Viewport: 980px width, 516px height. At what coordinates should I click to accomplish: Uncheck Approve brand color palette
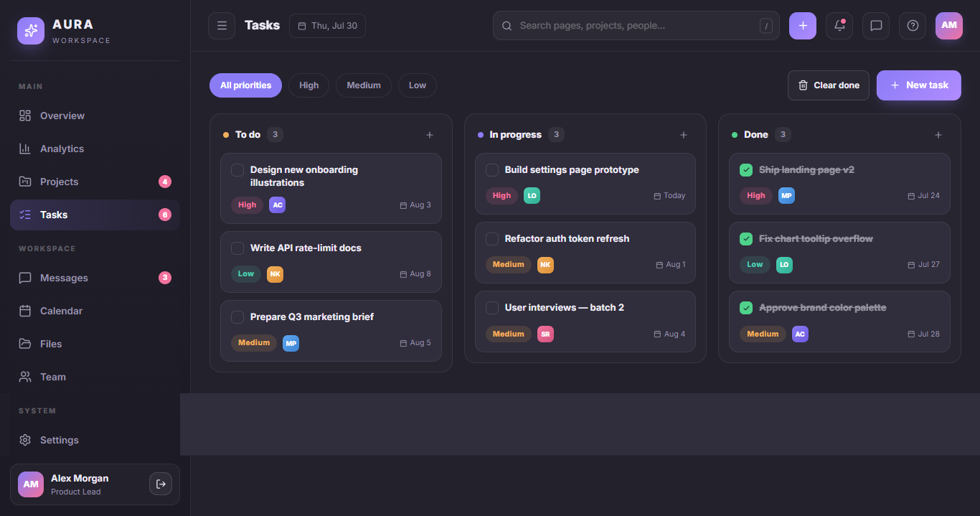coord(746,308)
